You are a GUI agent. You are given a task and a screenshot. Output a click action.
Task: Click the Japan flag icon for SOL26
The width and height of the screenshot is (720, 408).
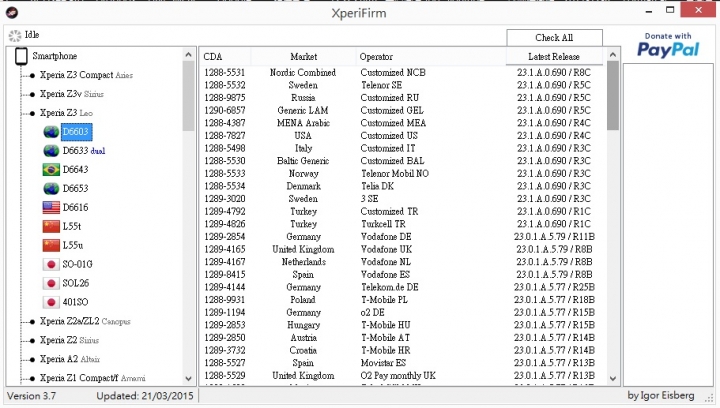point(51,283)
